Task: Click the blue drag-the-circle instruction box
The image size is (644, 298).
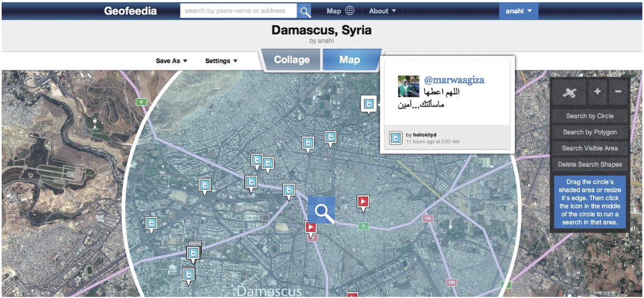Action: pos(590,202)
